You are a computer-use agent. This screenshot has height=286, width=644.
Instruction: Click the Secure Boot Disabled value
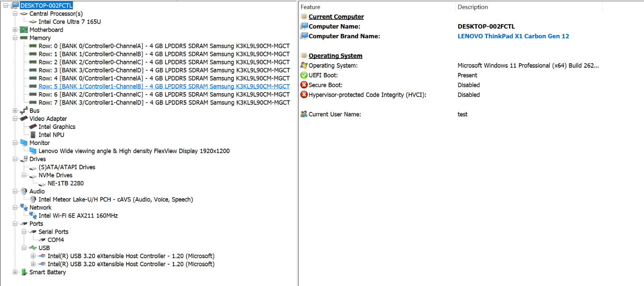[469, 85]
